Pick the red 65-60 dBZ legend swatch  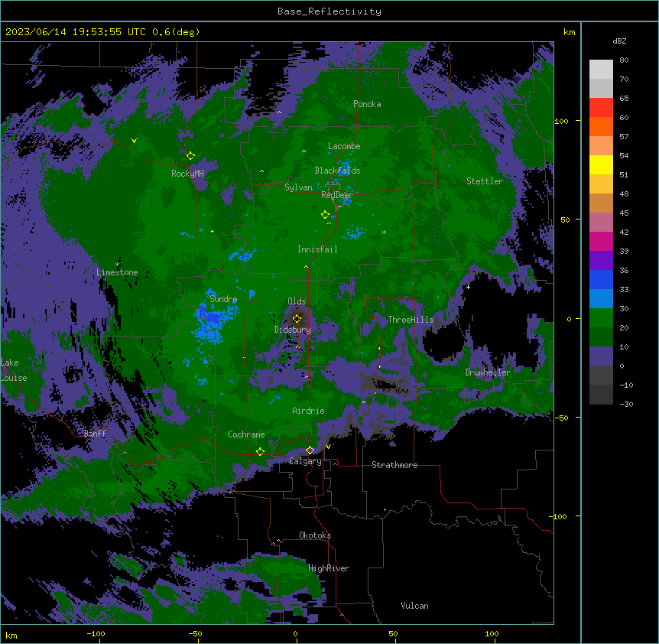pos(601,108)
